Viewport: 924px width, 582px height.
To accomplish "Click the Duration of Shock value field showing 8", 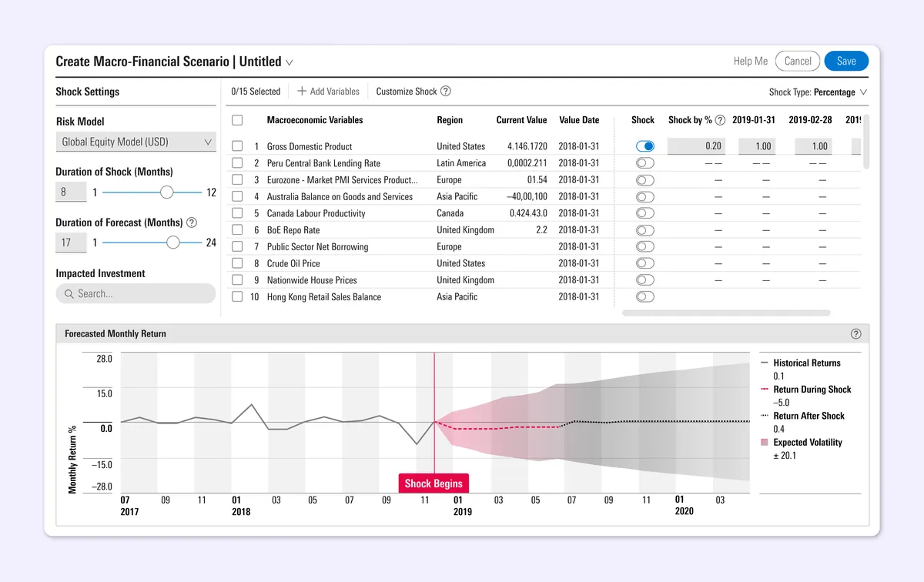I will [x=71, y=192].
